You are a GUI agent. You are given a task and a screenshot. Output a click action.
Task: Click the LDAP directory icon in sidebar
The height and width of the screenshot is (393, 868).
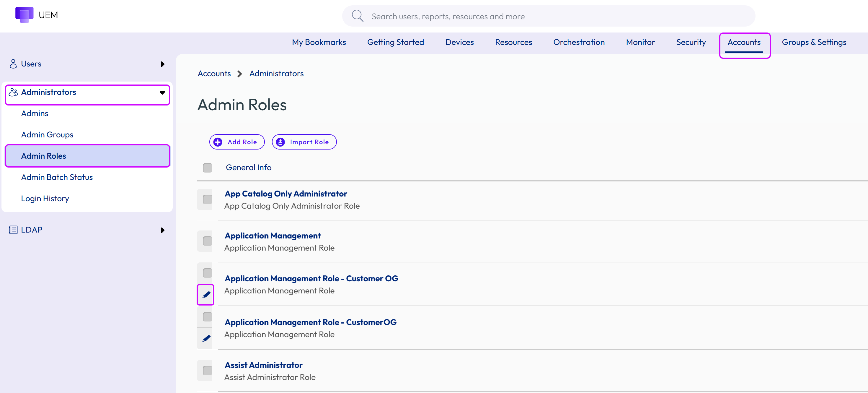click(13, 230)
